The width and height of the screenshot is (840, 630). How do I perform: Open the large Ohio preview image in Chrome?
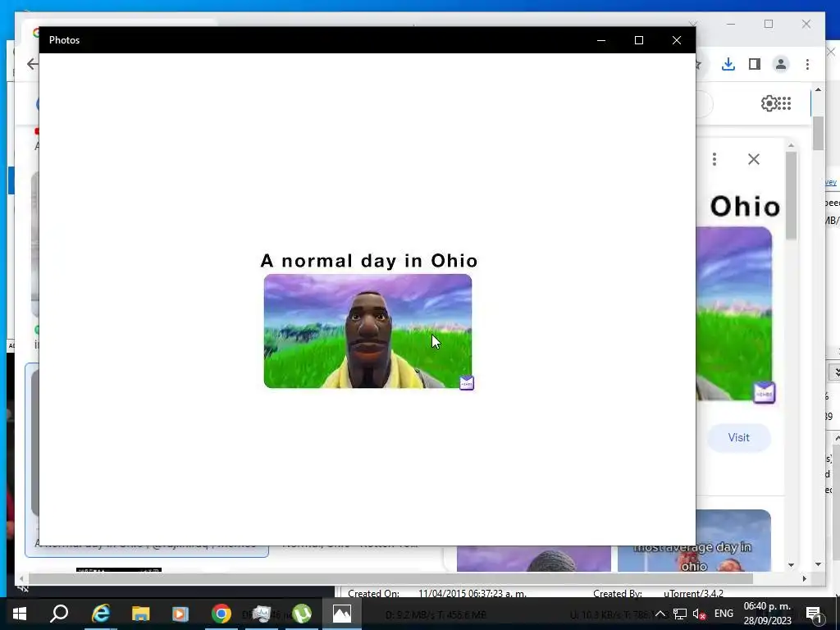734,313
